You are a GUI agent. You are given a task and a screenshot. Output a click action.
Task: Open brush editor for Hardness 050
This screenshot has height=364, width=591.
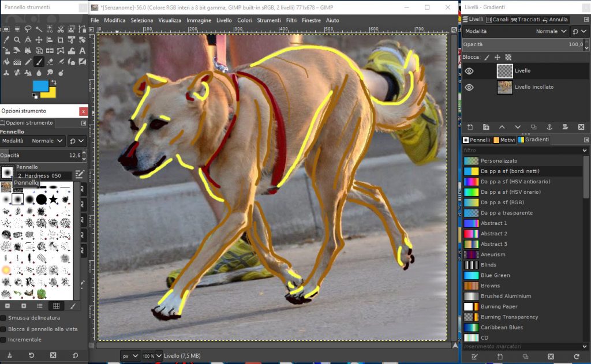(x=79, y=174)
